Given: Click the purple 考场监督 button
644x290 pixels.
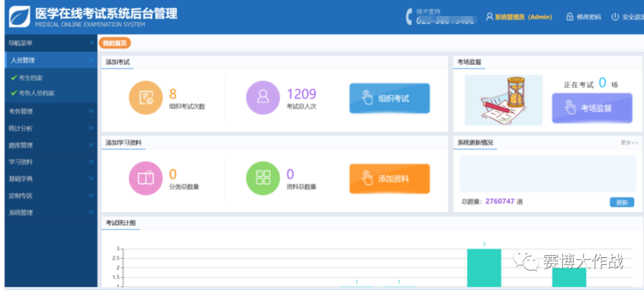Looking at the screenshot, I should (x=592, y=108).
